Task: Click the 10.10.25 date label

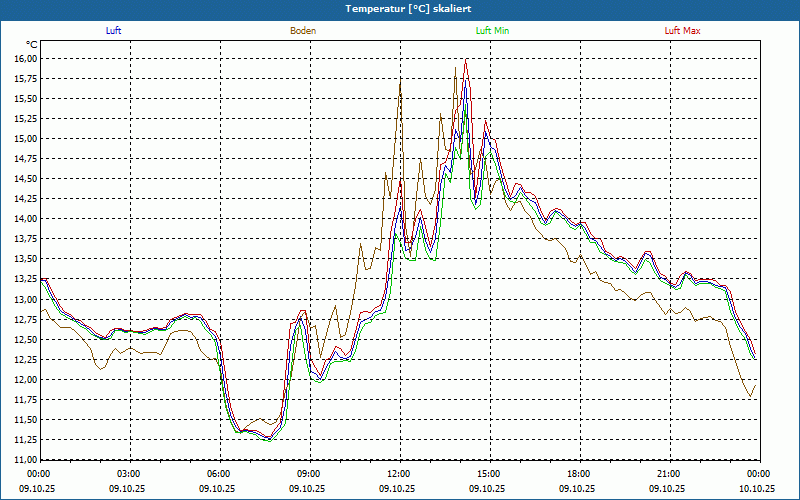Action: click(x=757, y=488)
